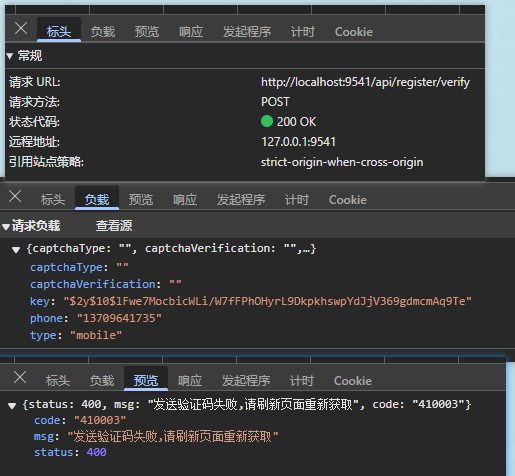Click the request URL localhost:9541 value
Screen dimensions: 515x476
point(365,82)
